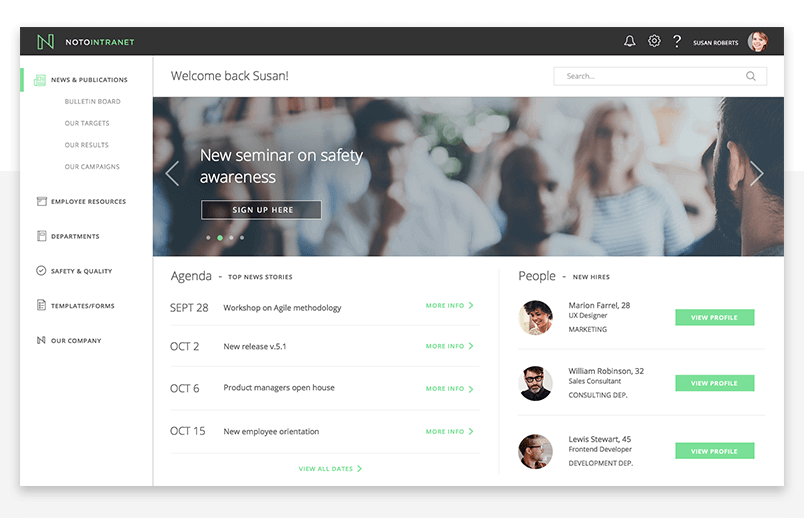Select third carousel dot
Screen dimensions: 804x518
[231, 237]
